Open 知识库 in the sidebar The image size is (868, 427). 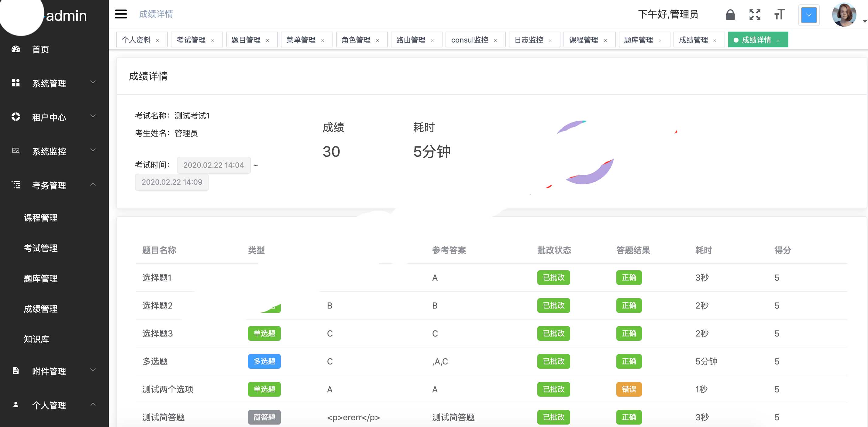click(36, 339)
